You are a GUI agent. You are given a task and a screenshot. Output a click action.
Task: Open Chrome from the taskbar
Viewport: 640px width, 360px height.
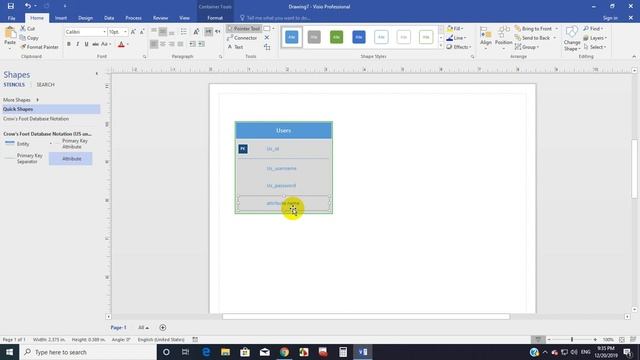(x=284, y=352)
